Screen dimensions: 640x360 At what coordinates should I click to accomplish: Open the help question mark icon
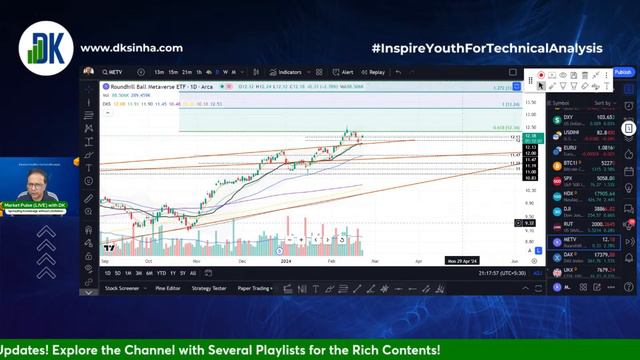(x=629, y=287)
